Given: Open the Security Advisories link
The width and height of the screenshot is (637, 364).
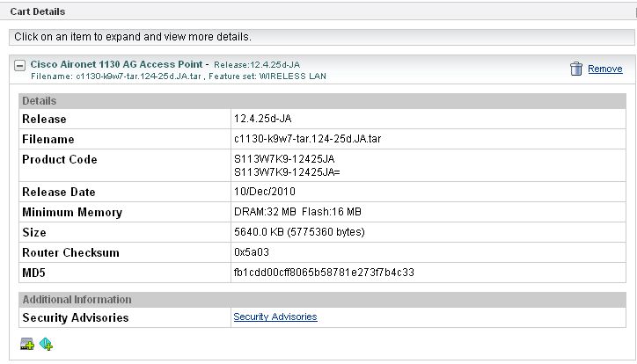Looking at the screenshot, I should [x=275, y=317].
